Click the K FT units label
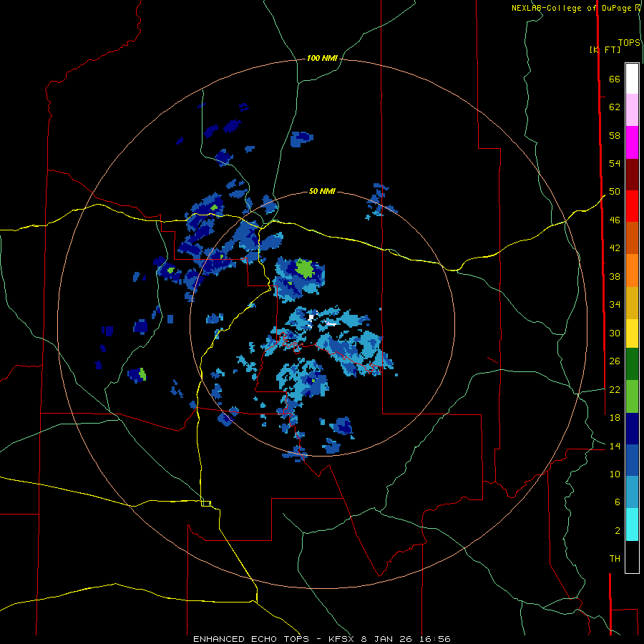The width and height of the screenshot is (644, 644). click(x=605, y=49)
